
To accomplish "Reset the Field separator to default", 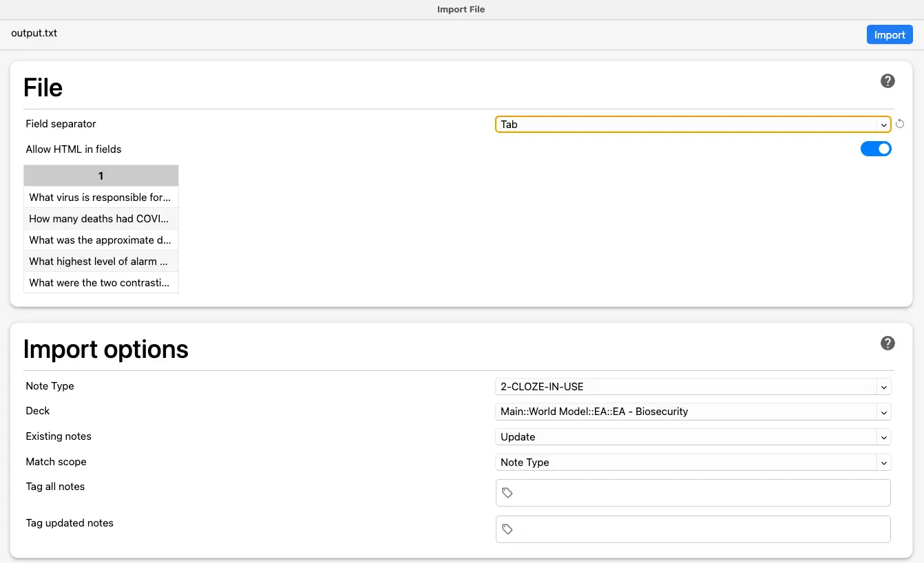I will pos(900,125).
